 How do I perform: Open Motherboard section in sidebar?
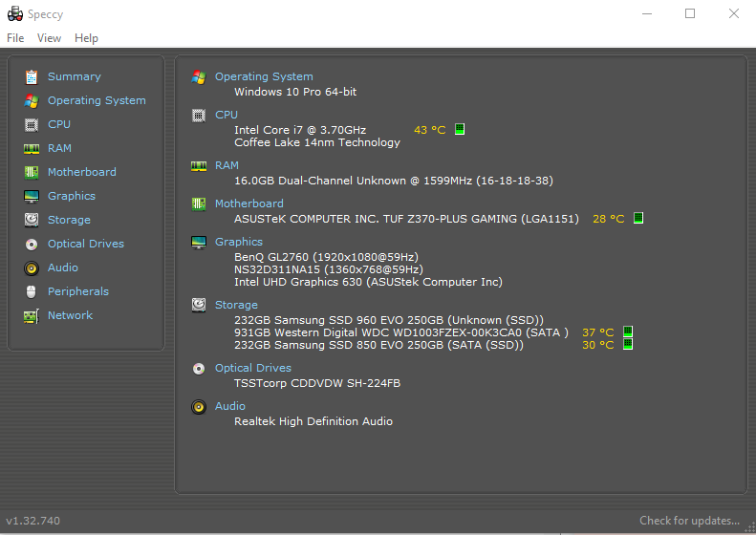click(82, 172)
